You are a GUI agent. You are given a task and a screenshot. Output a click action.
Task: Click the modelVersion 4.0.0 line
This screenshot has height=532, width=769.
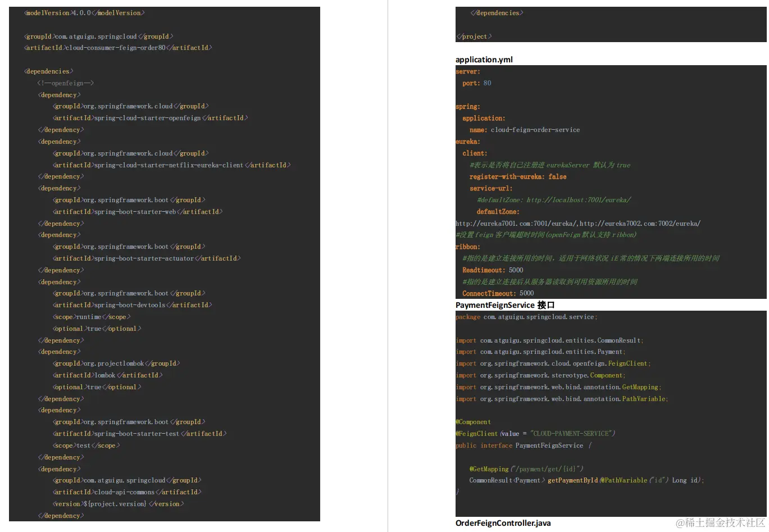(84, 13)
